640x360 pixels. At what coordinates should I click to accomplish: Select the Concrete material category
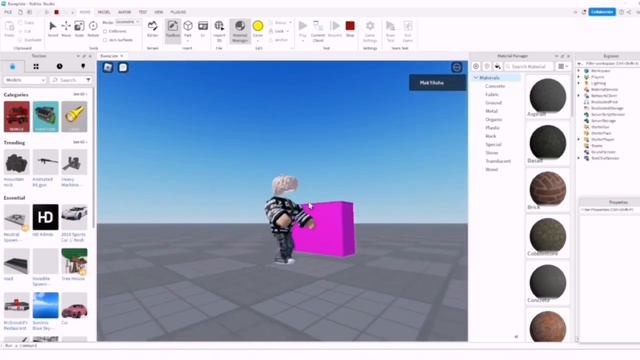[495, 86]
